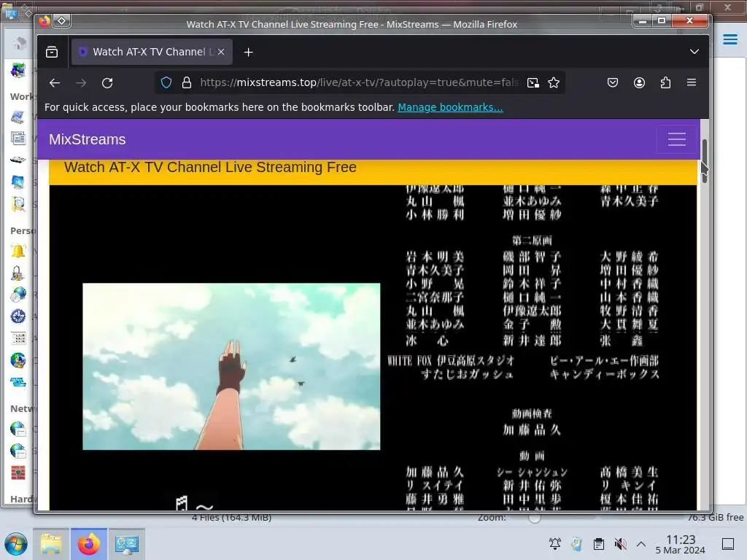This screenshot has height=560, width=747.
Task: Click Firefox logo icon in title bar
Action: coord(44,21)
